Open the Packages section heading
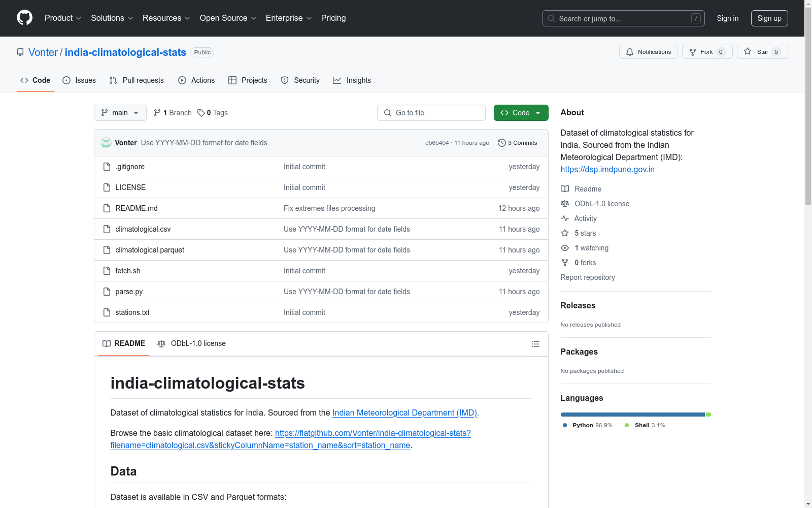812x508 pixels. pyautogui.click(x=579, y=352)
